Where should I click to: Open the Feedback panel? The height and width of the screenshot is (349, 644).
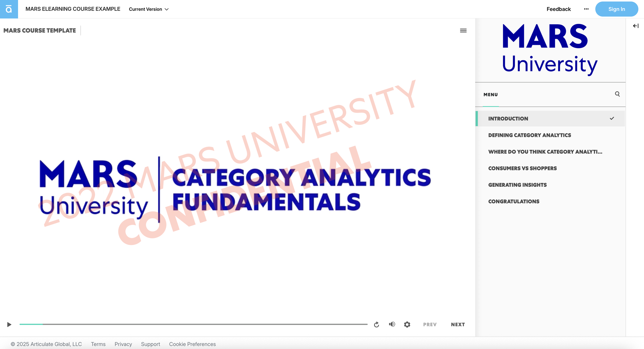coord(558,9)
